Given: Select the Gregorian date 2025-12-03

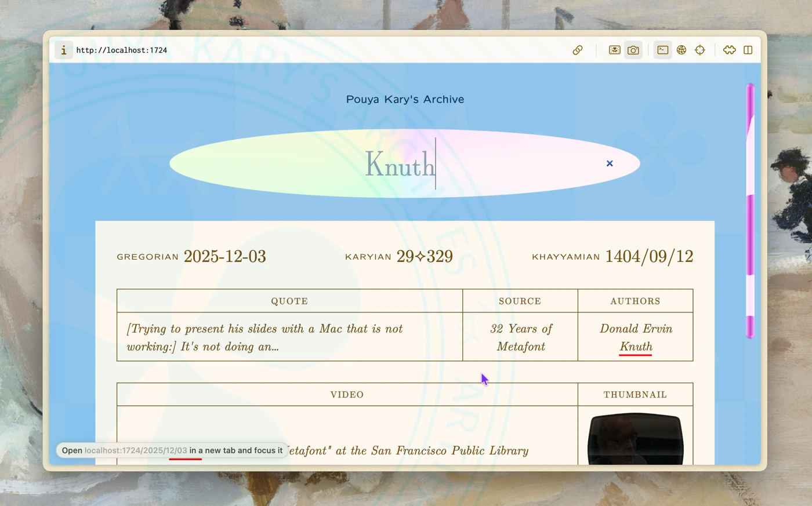Looking at the screenshot, I should pyautogui.click(x=224, y=256).
